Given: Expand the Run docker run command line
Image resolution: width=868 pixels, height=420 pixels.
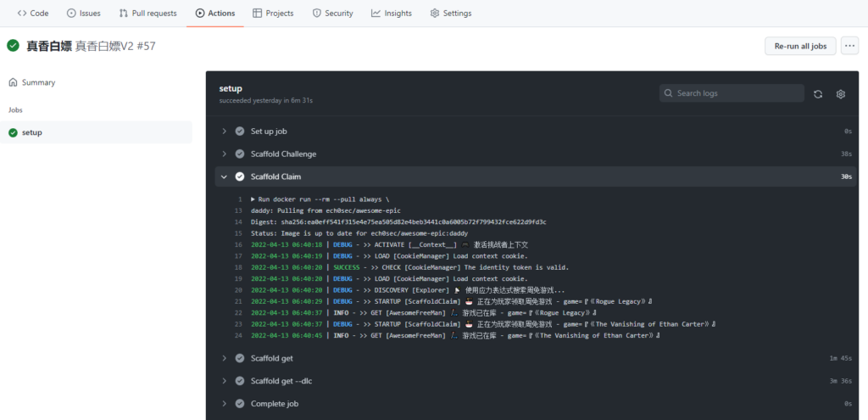Looking at the screenshot, I should (253, 199).
